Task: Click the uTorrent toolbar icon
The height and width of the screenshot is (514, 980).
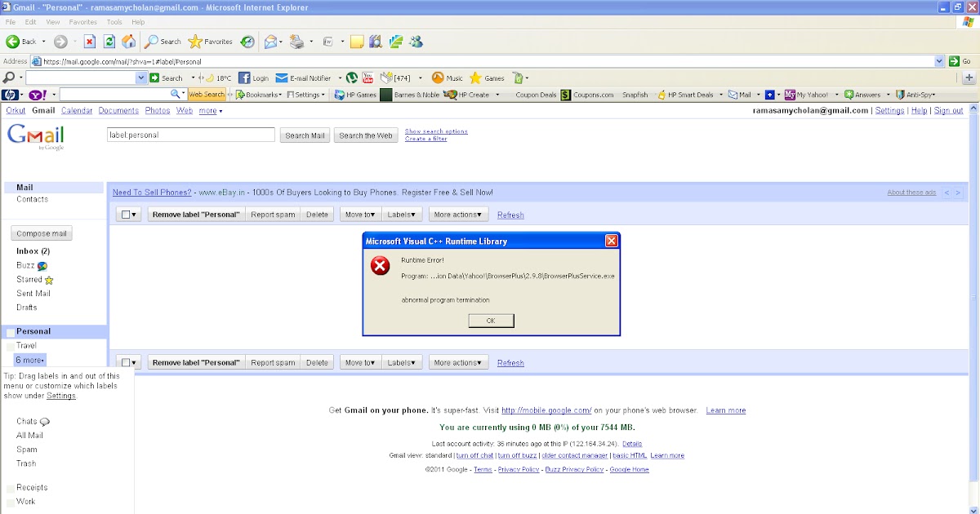Action: tap(352, 78)
